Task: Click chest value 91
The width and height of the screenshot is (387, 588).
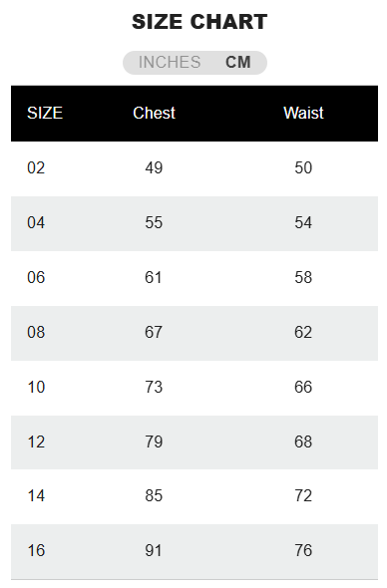Action: point(154,550)
